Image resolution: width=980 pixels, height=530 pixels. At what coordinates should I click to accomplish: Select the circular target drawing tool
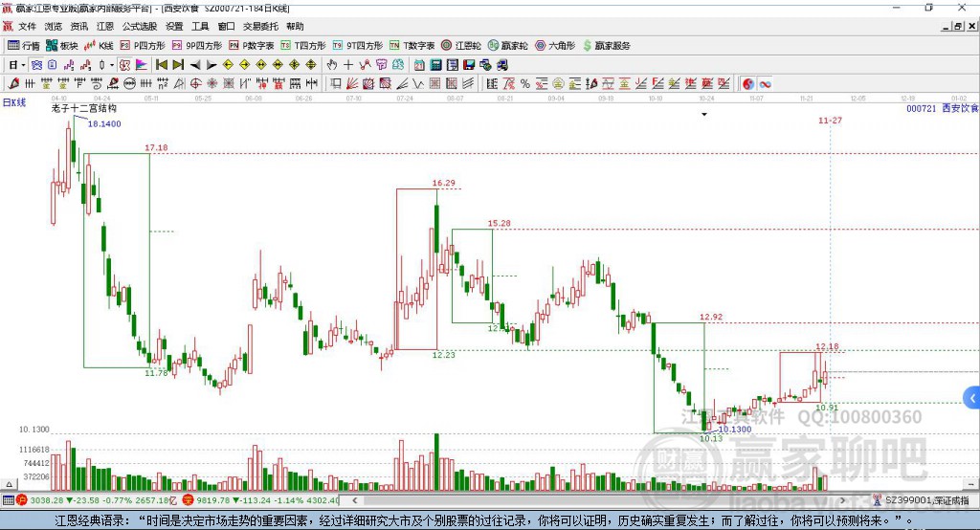195,84
